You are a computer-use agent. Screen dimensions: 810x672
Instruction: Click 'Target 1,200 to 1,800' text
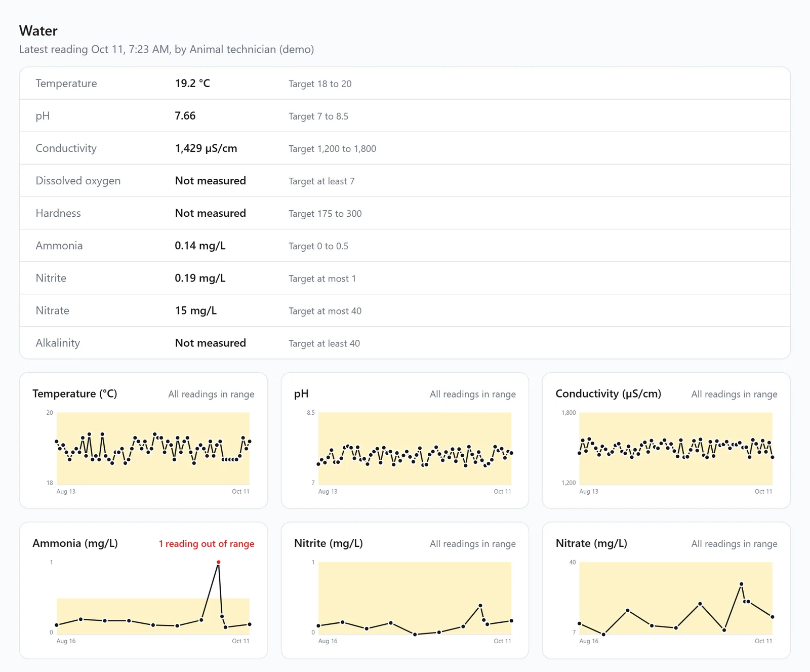point(332,149)
